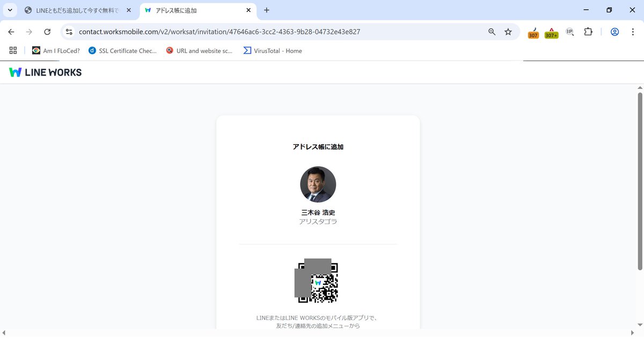Open the URL and website scanner bookmark
The height and width of the screenshot is (342, 644).
tap(200, 50)
